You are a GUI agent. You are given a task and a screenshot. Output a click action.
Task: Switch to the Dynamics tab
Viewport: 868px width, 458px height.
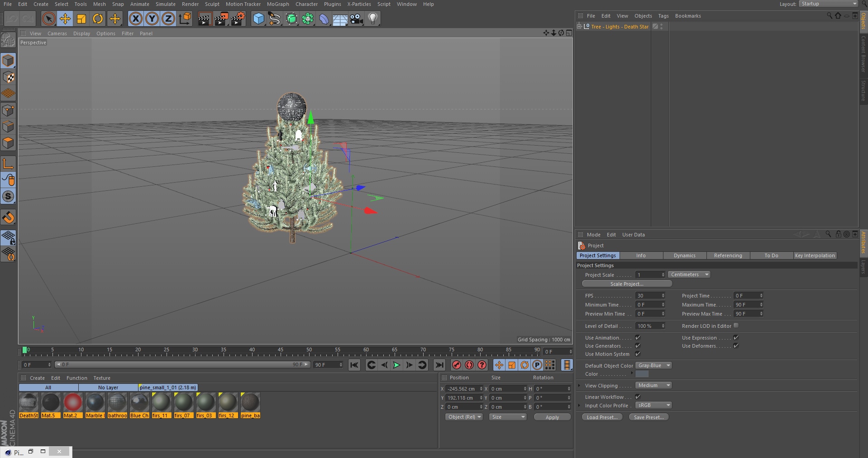[684, 255]
